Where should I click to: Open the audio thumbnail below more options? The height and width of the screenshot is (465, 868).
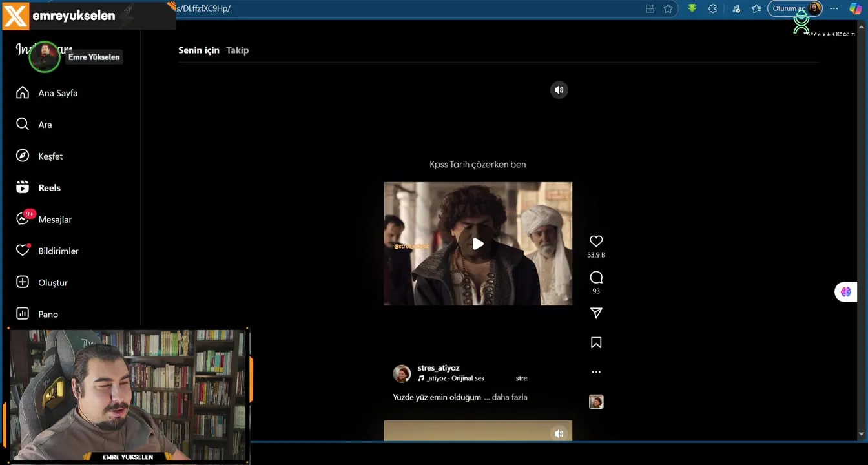click(596, 402)
